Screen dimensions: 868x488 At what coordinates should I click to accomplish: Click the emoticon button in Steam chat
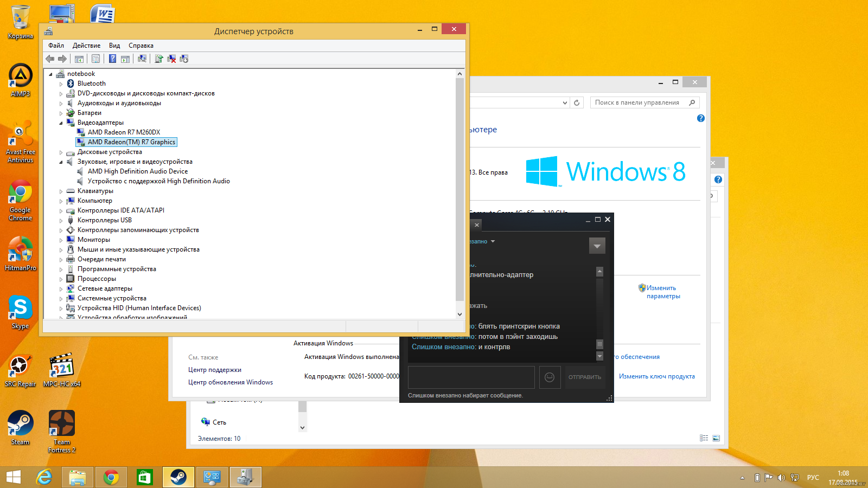coord(550,377)
